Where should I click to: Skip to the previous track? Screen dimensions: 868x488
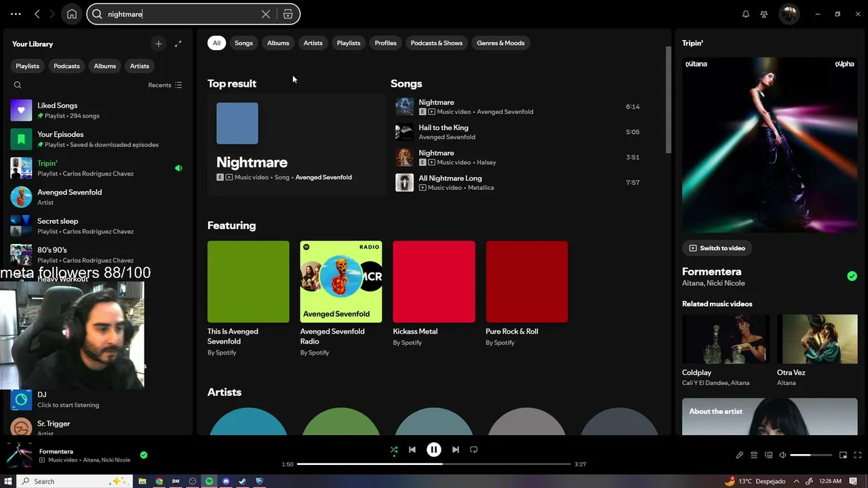pos(412,449)
